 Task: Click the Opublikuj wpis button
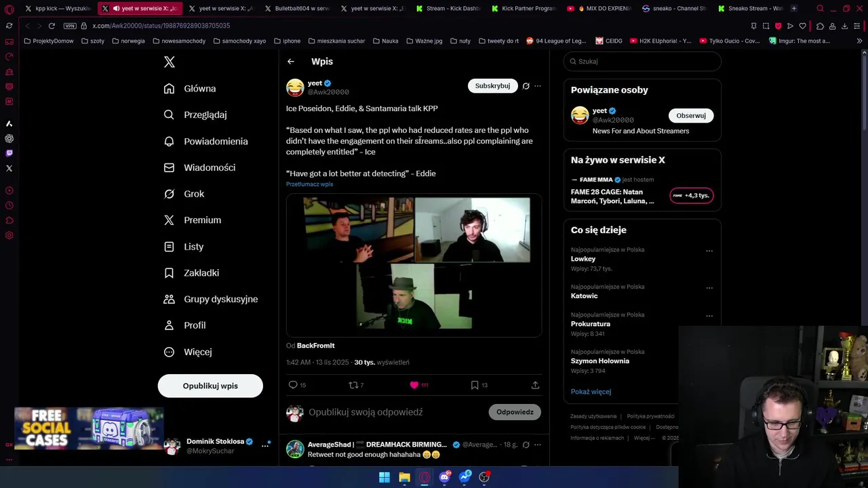pos(210,386)
